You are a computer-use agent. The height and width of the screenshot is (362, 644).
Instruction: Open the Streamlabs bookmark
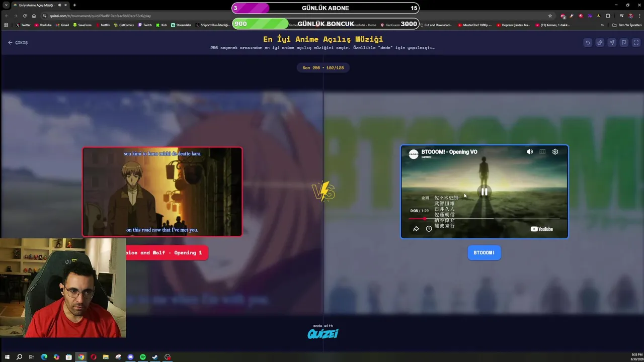point(181,25)
